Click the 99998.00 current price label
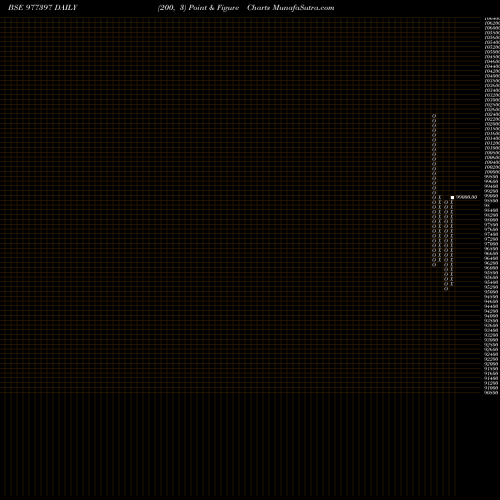Screen dimensions: 500x500 pyautogui.click(x=466, y=197)
